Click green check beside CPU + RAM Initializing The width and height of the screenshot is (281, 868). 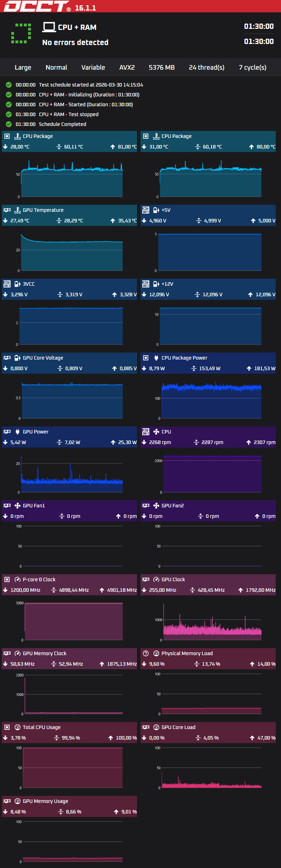coord(9,95)
